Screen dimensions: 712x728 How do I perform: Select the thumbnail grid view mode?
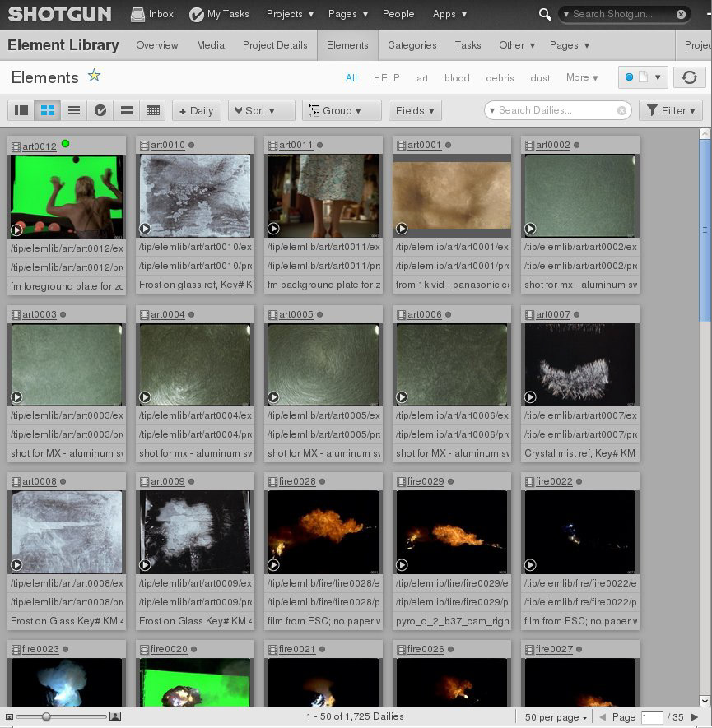point(48,110)
